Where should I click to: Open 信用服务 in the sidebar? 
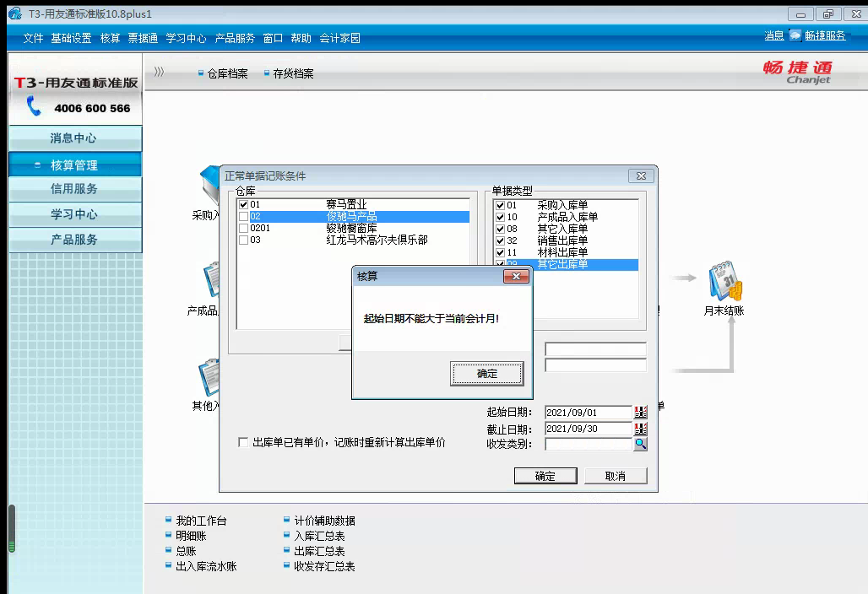coord(75,189)
